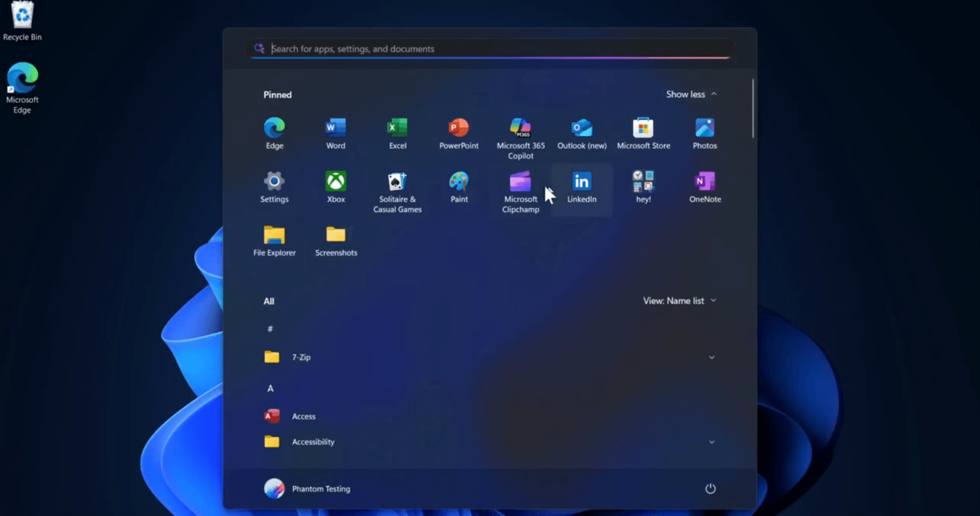Open the pinned Screenshots folder

tap(336, 241)
